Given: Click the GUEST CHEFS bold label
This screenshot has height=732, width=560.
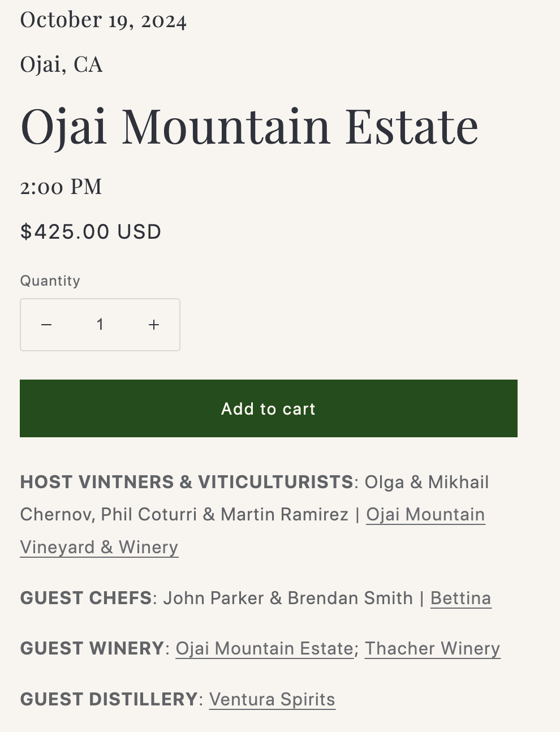Looking at the screenshot, I should click(86, 598).
